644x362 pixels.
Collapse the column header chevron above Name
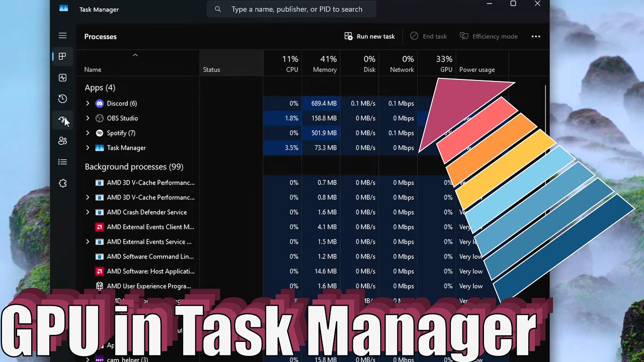tap(135, 55)
